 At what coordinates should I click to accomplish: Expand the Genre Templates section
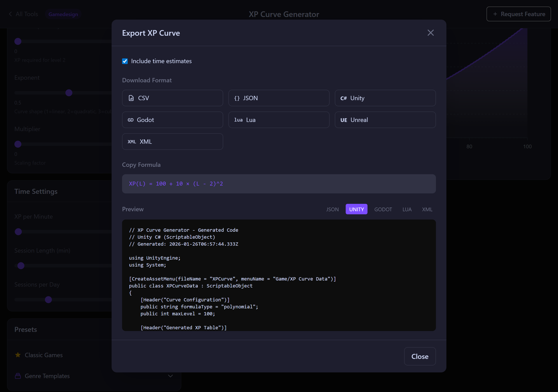47,376
